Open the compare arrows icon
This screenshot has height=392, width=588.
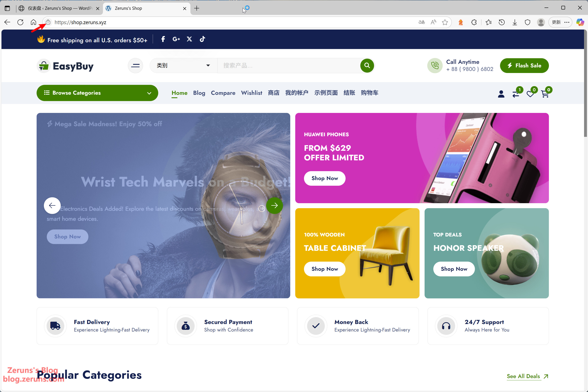tap(515, 94)
